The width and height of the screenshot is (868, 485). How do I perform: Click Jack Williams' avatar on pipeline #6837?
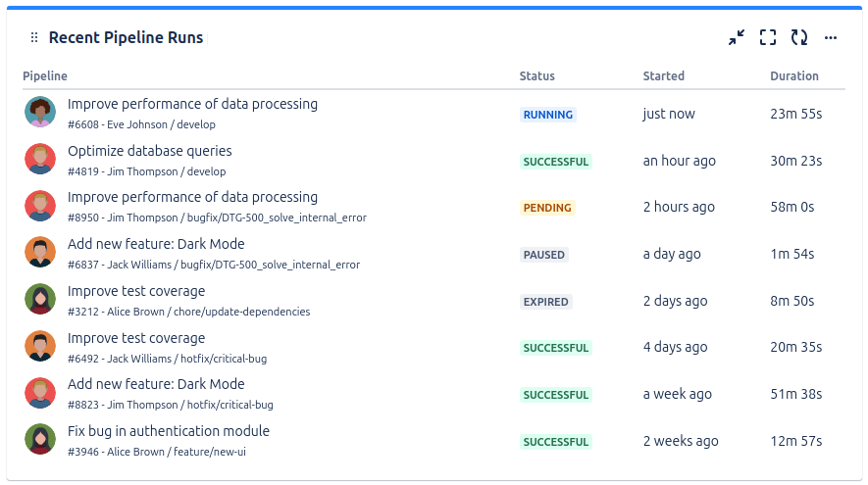click(40, 253)
